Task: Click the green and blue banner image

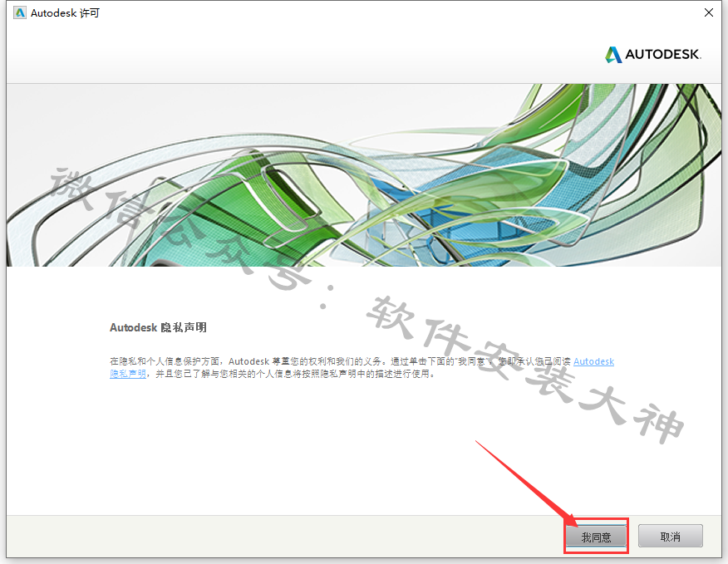Action: point(364,175)
